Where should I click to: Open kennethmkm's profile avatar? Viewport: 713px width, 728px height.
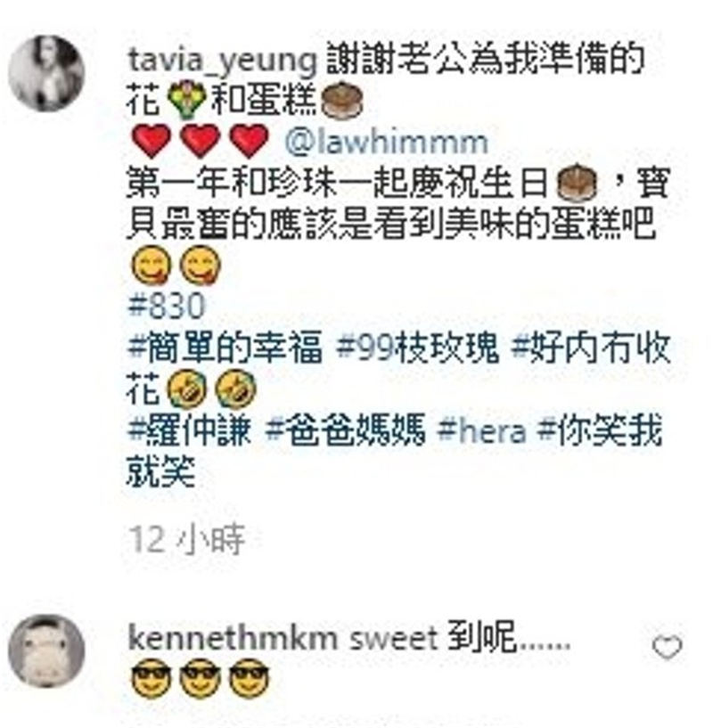pyautogui.click(x=46, y=652)
